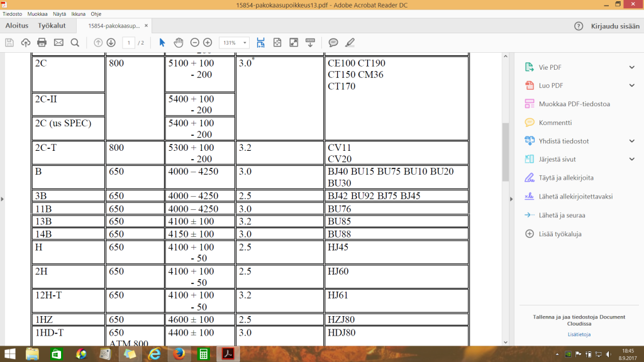Open the 131% zoom level dropdown

pos(234,43)
